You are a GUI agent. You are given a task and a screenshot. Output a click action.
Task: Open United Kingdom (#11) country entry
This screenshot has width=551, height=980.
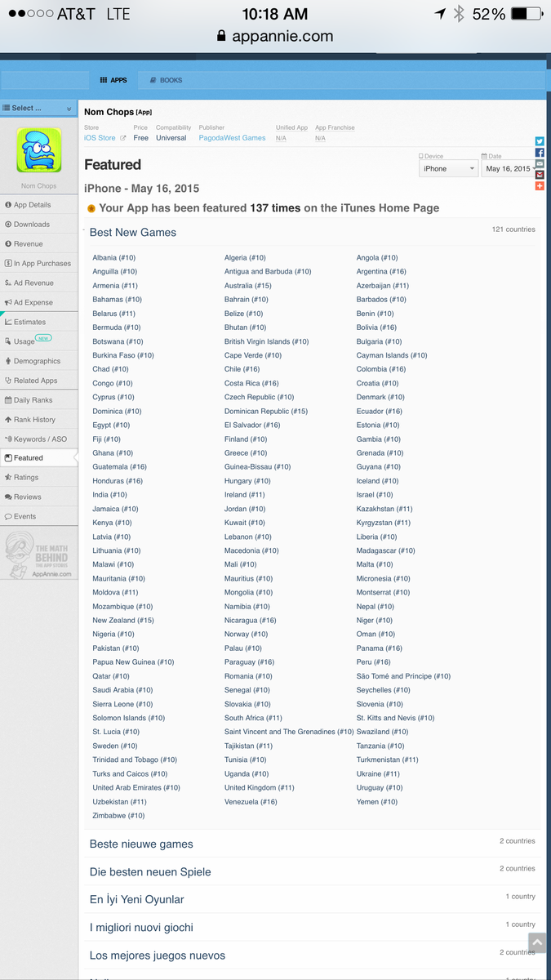coord(260,788)
